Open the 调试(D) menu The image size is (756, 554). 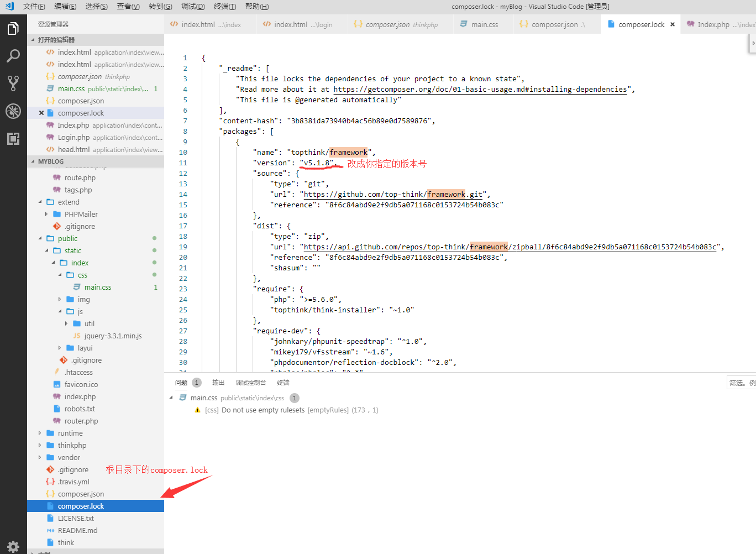pos(193,7)
